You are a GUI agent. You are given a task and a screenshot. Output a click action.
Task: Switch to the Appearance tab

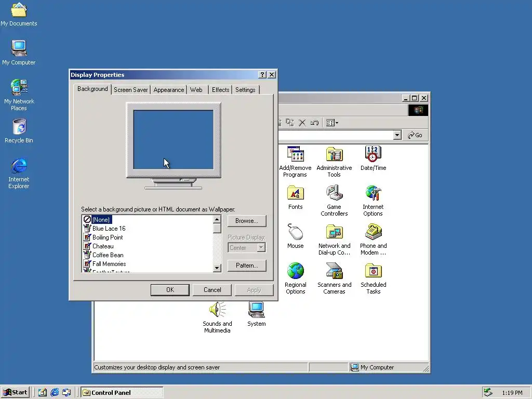point(169,90)
